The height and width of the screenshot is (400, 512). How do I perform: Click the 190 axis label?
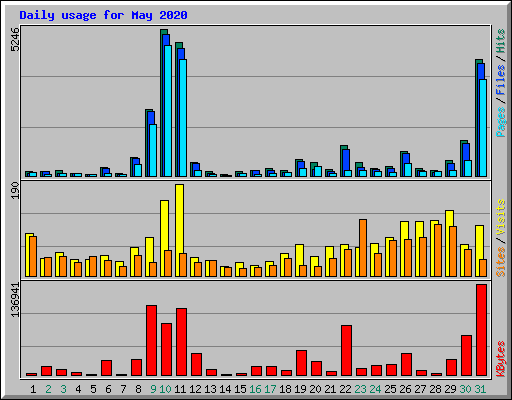point(15,190)
